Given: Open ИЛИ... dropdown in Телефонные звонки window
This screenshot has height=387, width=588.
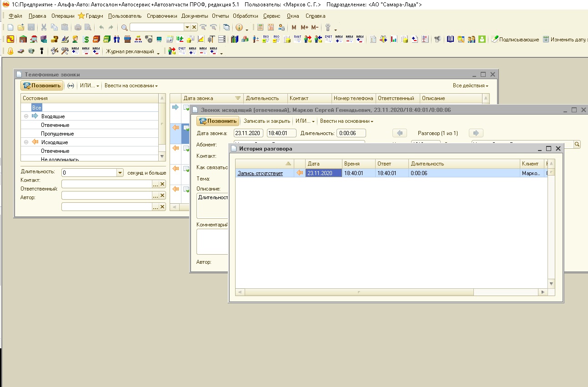Looking at the screenshot, I should click(x=90, y=85).
